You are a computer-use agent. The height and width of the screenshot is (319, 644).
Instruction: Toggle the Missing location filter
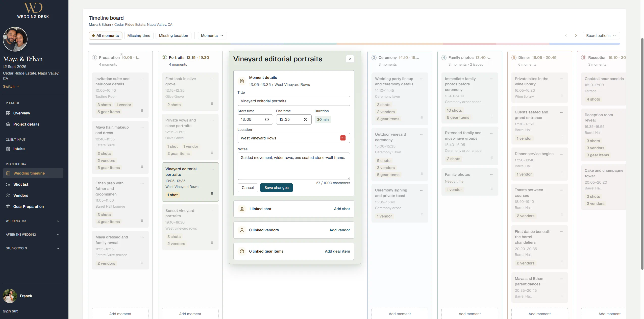[x=173, y=36]
